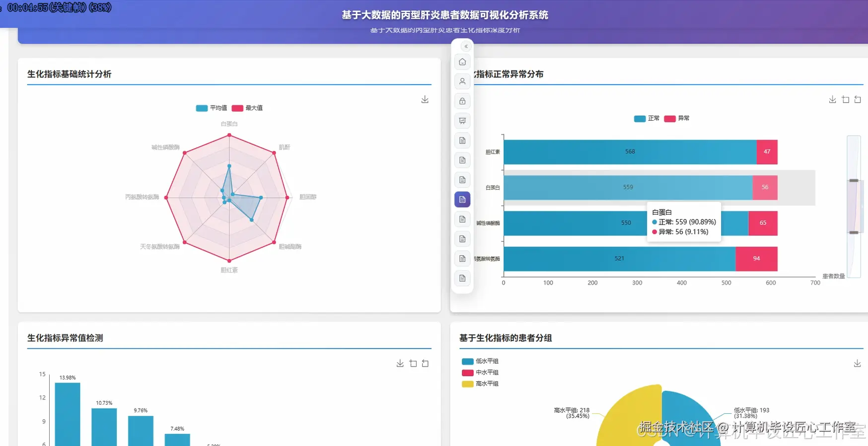Open the presentation board icon in sidebar
This screenshot has width=868, height=446.
pos(462,121)
